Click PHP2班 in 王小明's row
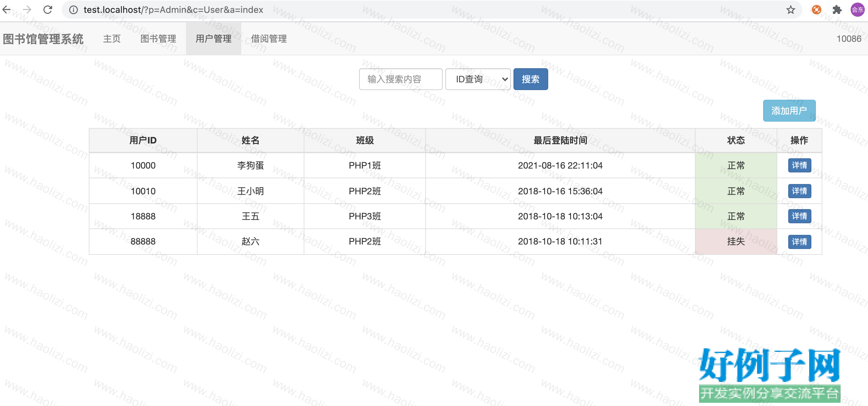The height and width of the screenshot is (406, 868). (365, 191)
